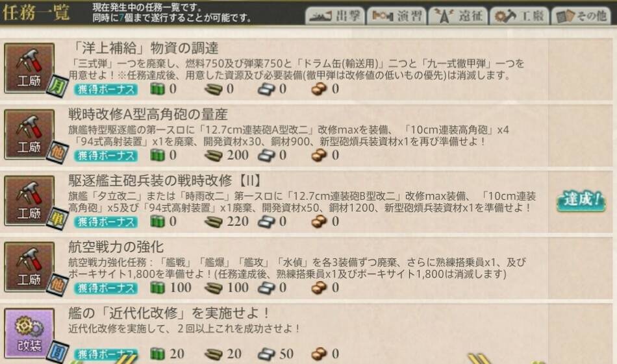Click purple 改装 gear icon
Screen dimensions: 617x364
tap(29, 334)
